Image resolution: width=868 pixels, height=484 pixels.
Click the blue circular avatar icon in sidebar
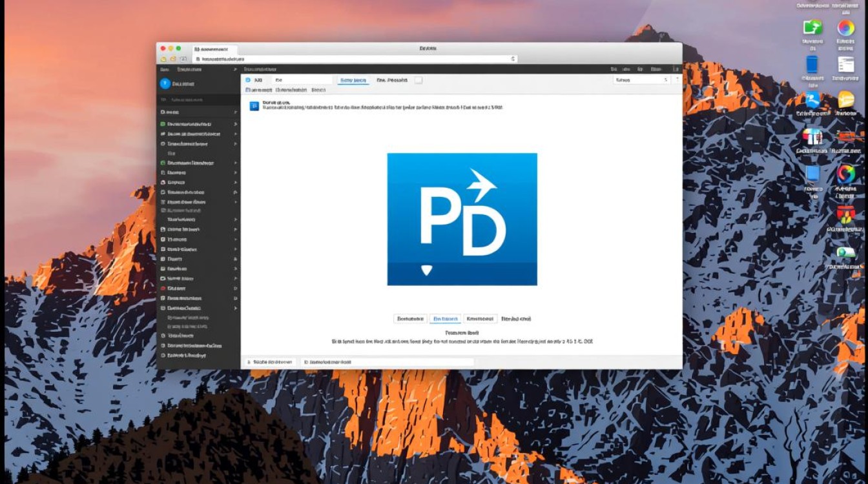click(164, 83)
